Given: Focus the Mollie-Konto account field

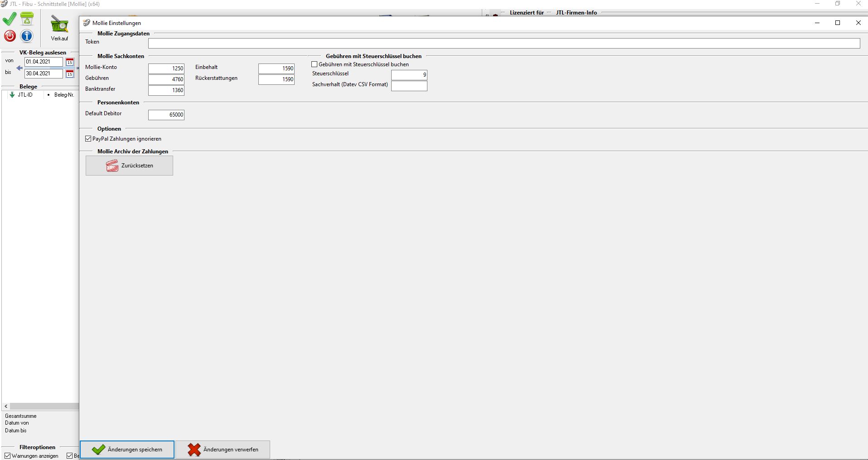Looking at the screenshot, I should click(x=166, y=69).
